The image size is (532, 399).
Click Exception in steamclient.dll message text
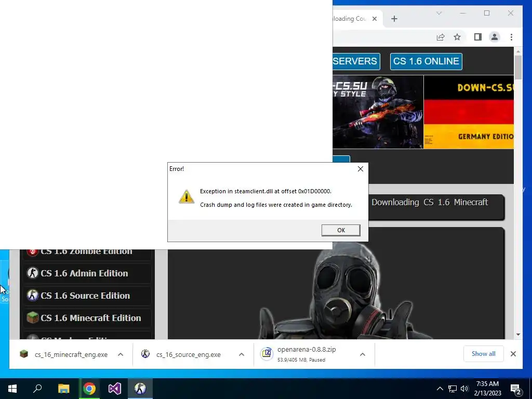tap(265, 191)
